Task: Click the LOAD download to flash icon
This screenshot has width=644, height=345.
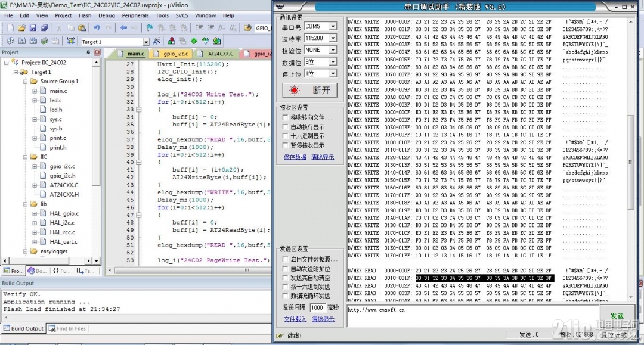Action: (70, 41)
